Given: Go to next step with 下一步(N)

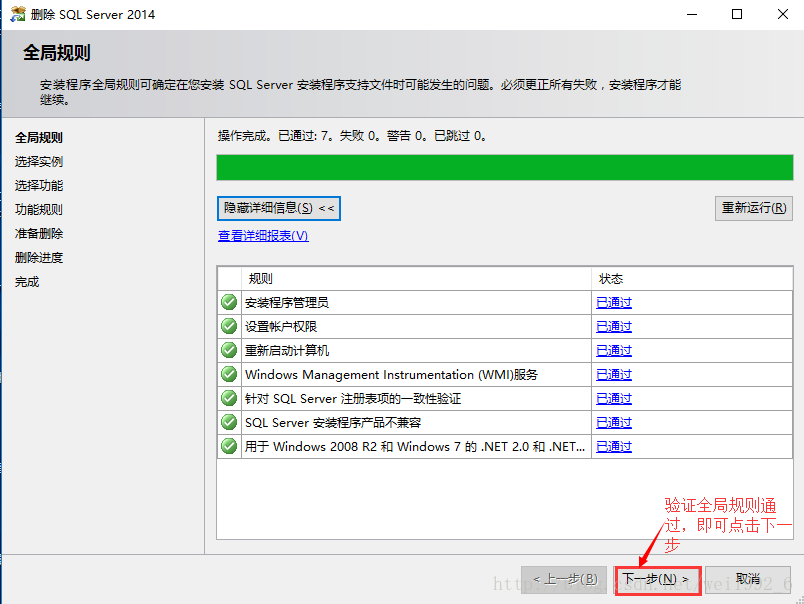Looking at the screenshot, I should pos(658,579).
